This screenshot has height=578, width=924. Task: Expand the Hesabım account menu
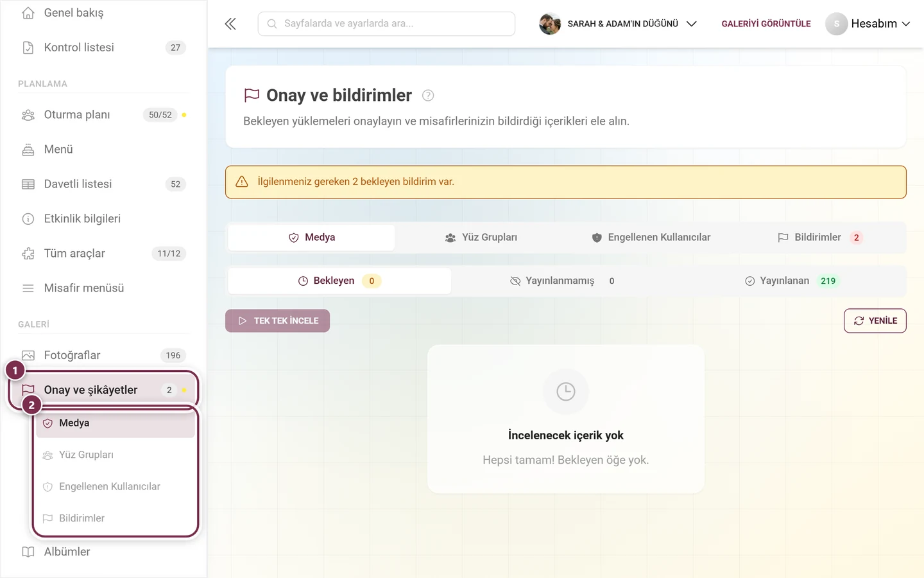click(868, 24)
